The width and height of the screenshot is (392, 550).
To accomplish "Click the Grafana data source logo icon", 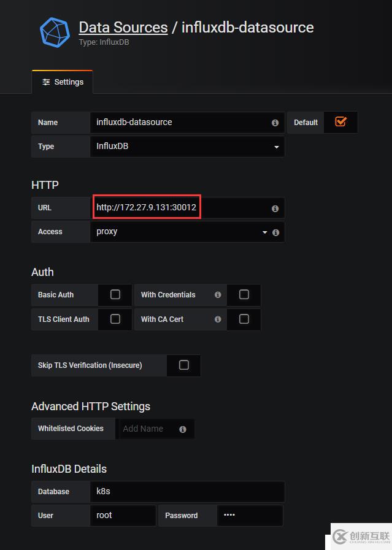I will pyautogui.click(x=55, y=32).
